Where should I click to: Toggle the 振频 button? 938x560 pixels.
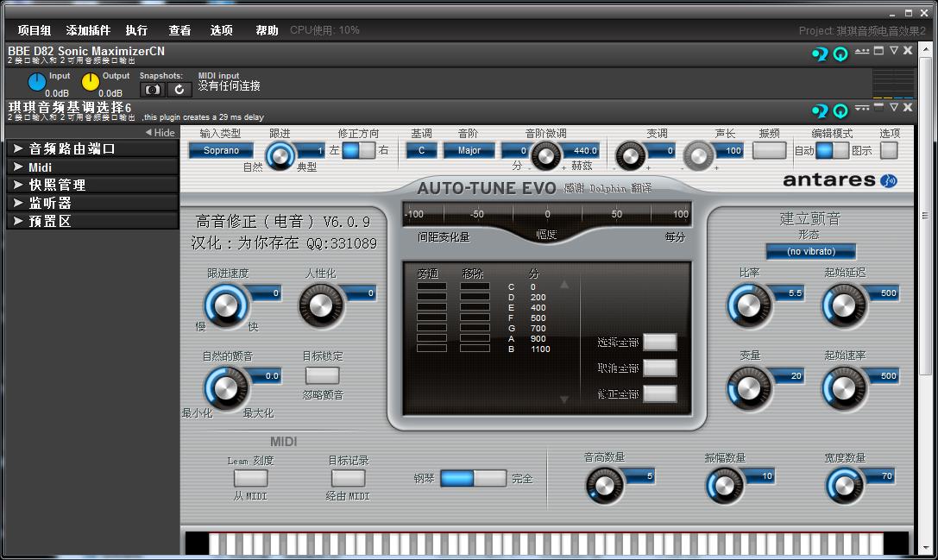pyautogui.click(x=770, y=150)
